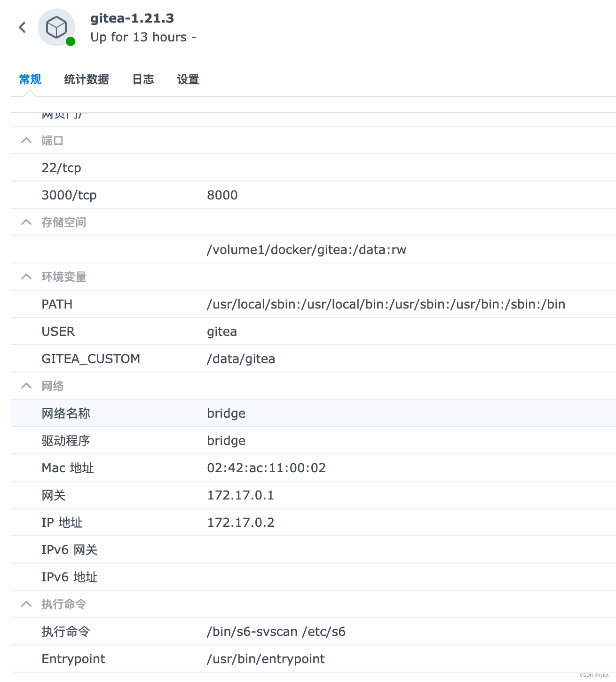The width and height of the screenshot is (616, 682).
Task: Select the 网络名称 value bridge
Action: 226,413
